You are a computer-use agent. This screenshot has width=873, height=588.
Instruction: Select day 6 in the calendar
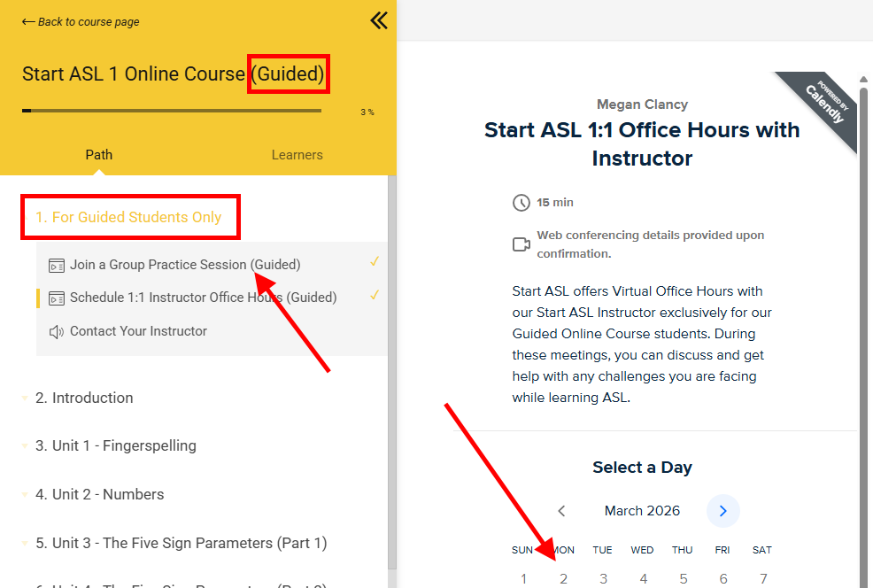tap(723, 579)
